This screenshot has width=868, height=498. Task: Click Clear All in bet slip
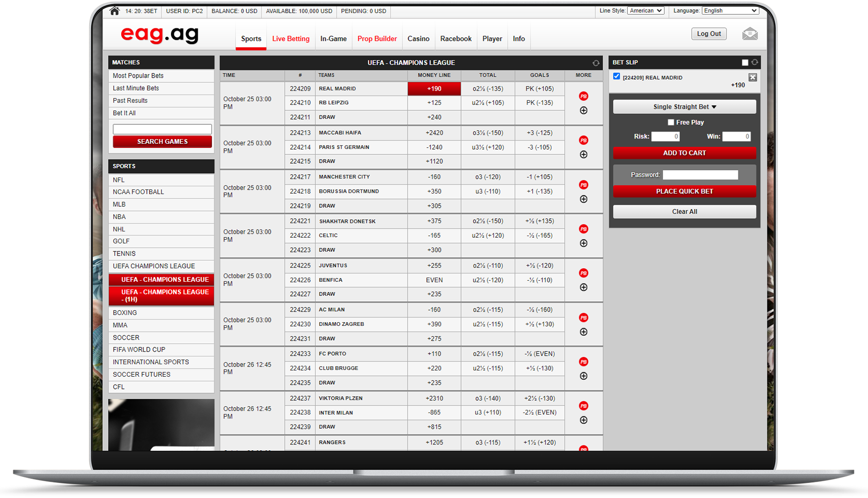[x=684, y=211]
